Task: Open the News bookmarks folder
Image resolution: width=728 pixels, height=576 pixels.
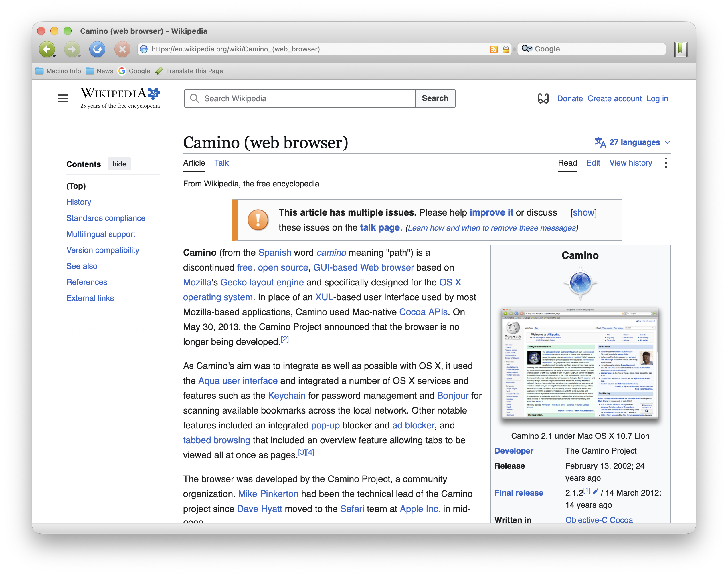Action: coord(99,71)
